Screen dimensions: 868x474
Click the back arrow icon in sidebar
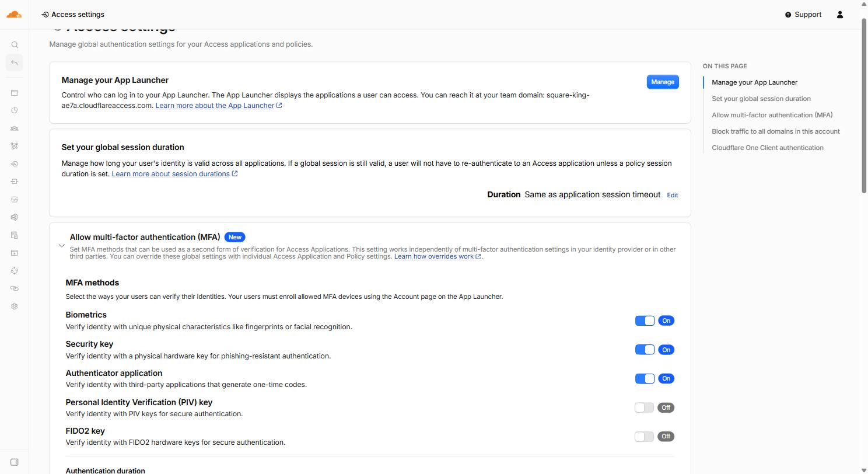[15, 62]
